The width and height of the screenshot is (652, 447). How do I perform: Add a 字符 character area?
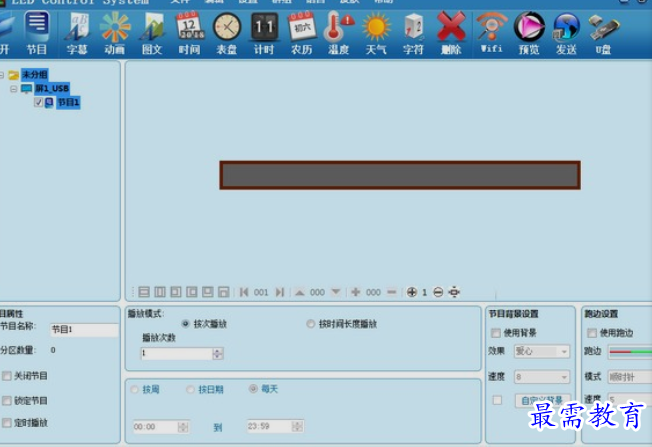click(x=413, y=33)
